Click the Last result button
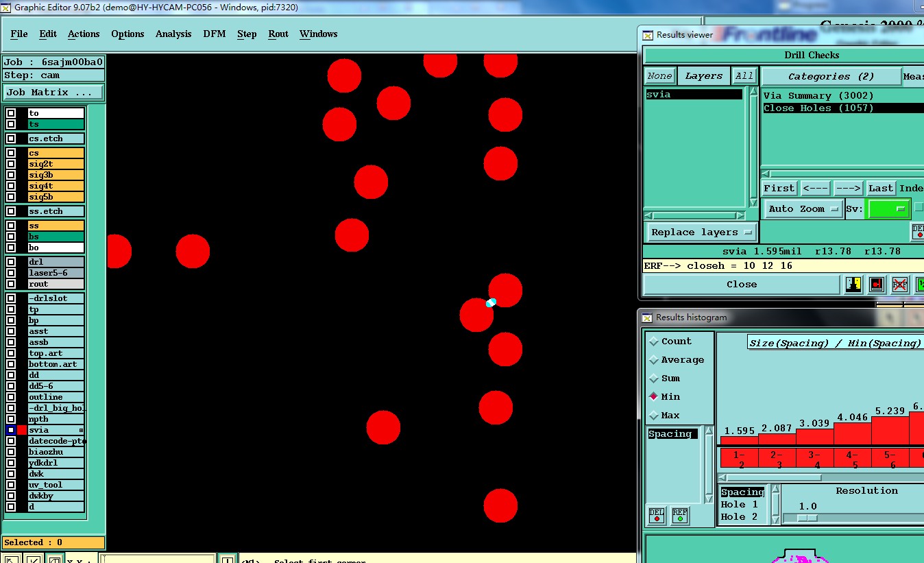The height and width of the screenshot is (563, 924). (881, 188)
